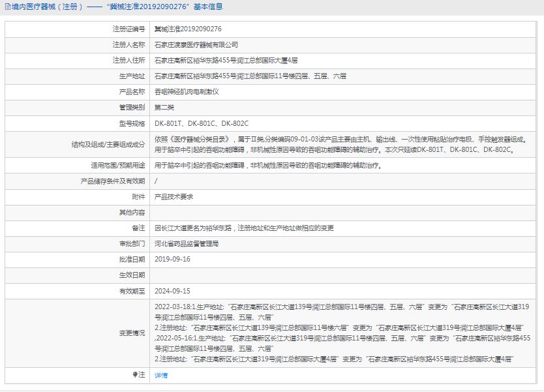Viewport: 544px width, 392px height.
Task: Select registration number 冀械注准20192090276 in table
Action: click(188, 29)
